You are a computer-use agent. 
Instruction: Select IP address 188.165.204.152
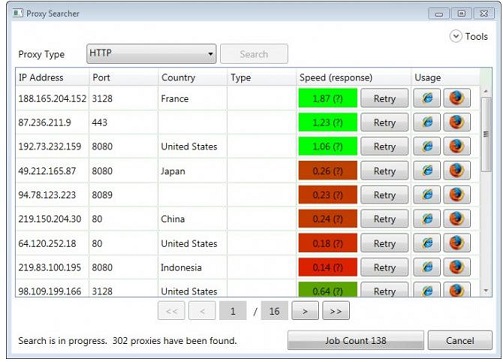[x=52, y=98]
